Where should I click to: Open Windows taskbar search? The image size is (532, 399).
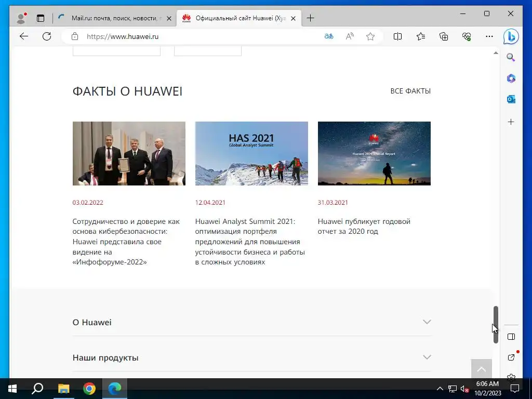coord(37,389)
